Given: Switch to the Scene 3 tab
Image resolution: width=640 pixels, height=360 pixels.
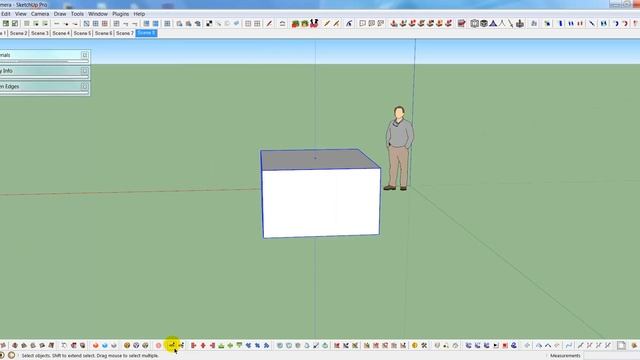Looking at the screenshot, I should [x=40, y=33].
